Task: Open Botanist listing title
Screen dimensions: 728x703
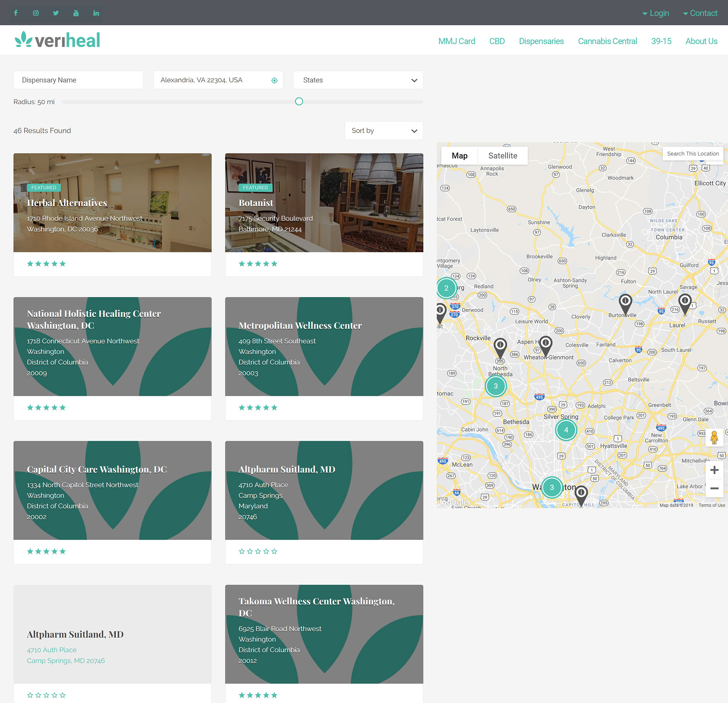Action: pos(256,203)
